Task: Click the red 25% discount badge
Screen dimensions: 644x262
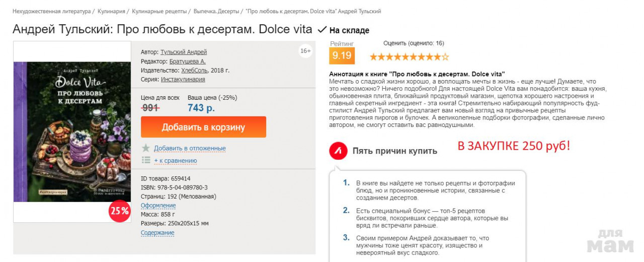Action: (x=120, y=211)
